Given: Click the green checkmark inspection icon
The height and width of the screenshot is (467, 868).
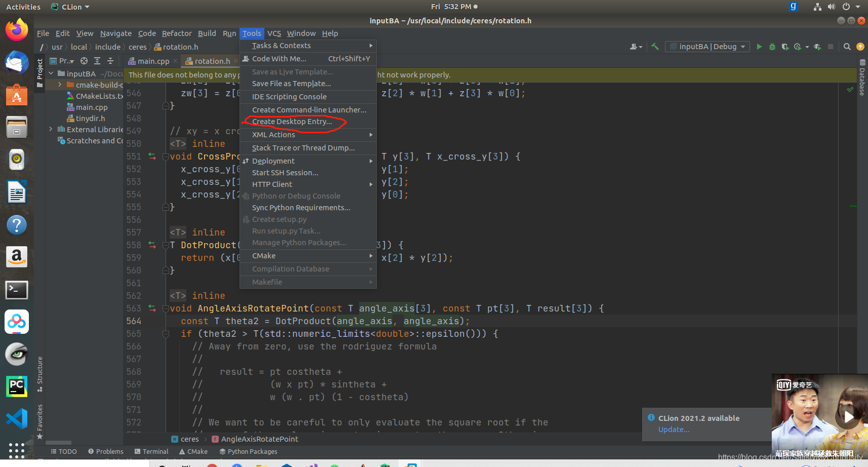Looking at the screenshot, I should (850, 89).
